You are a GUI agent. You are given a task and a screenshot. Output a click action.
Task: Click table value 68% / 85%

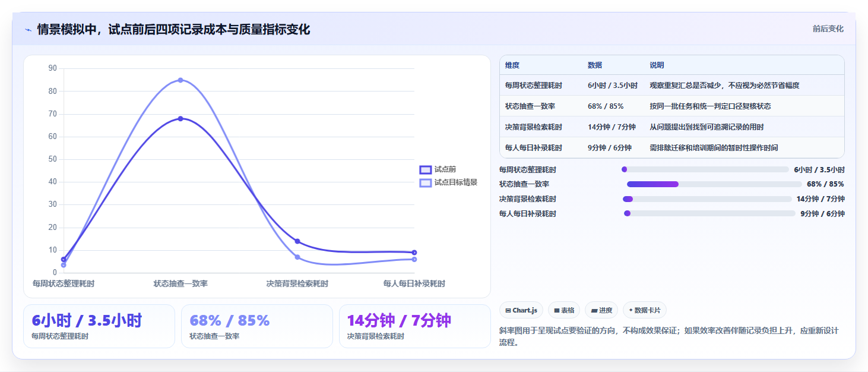coord(606,106)
